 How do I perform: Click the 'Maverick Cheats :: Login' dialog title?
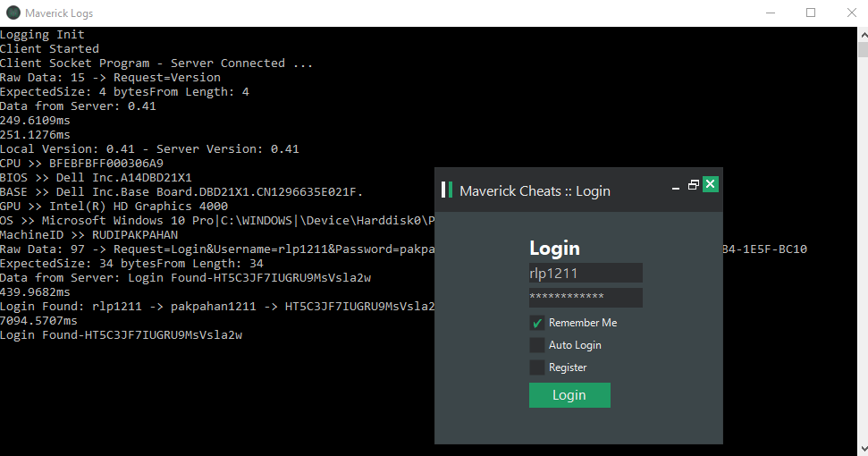click(x=535, y=191)
